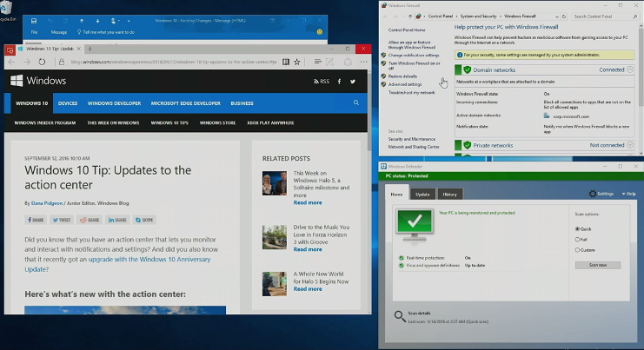
Task: Click the blog search magnifier icon
Action: click(355, 102)
